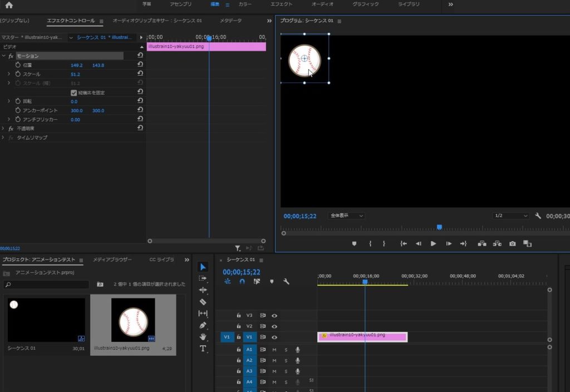Toggle 縦横比を固定 checkbox
Screen dimensions: 570x392
[73, 92]
